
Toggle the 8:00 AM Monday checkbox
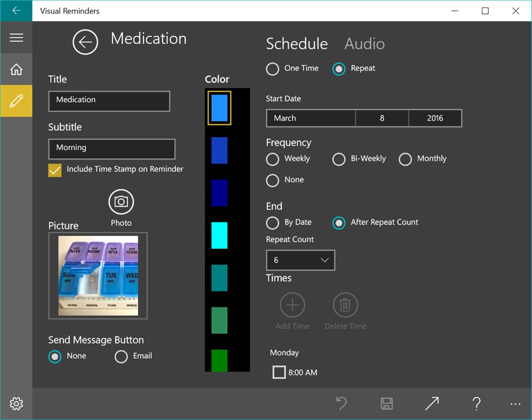(x=279, y=373)
